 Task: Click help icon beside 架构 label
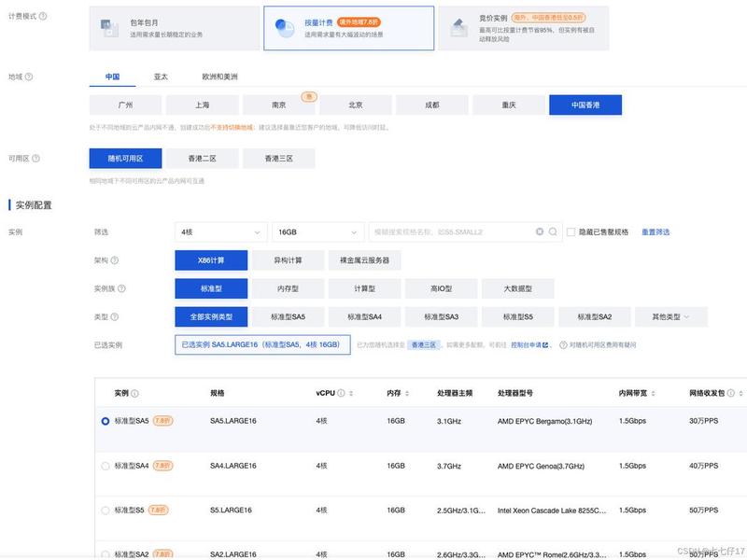pos(115,260)
